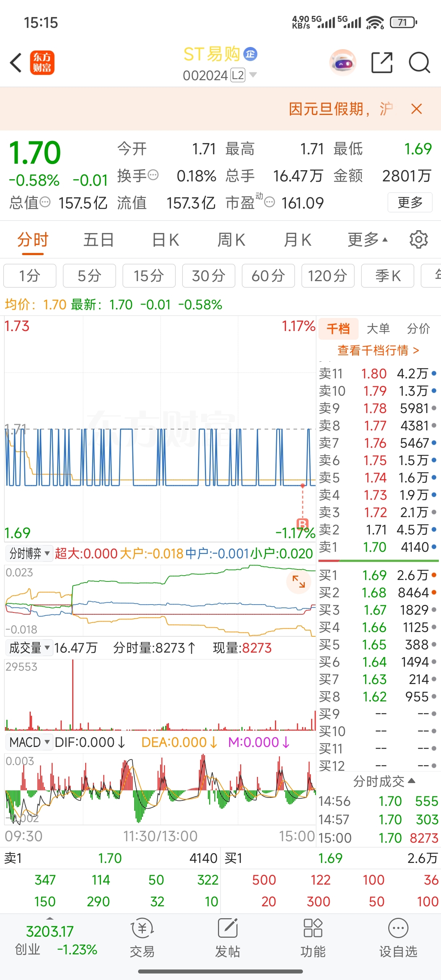Open the 更多 chart period dropdown
This screenshot has width=441, height=980.
[368, 240]
